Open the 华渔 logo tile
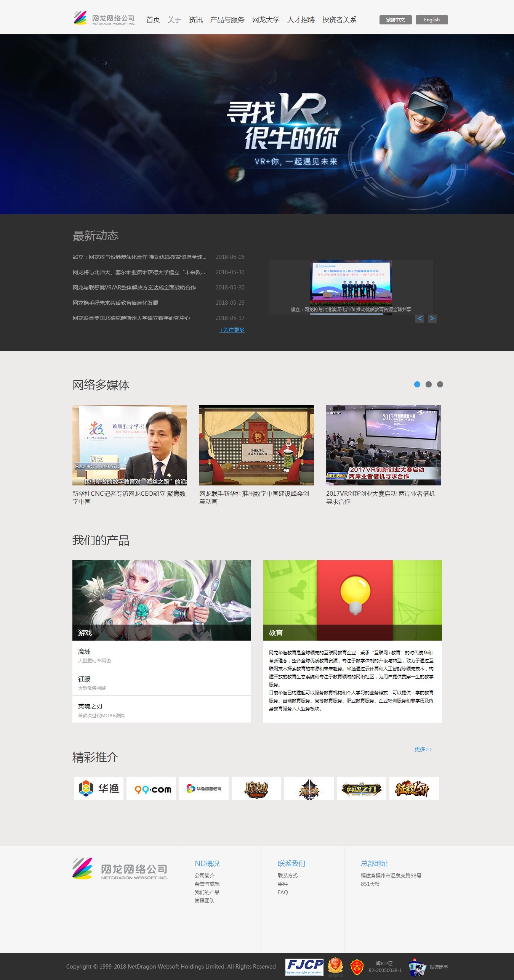Image resolution: width=514 pixels, height=980 pixels. pyautogui.click(x=99, y=789)
